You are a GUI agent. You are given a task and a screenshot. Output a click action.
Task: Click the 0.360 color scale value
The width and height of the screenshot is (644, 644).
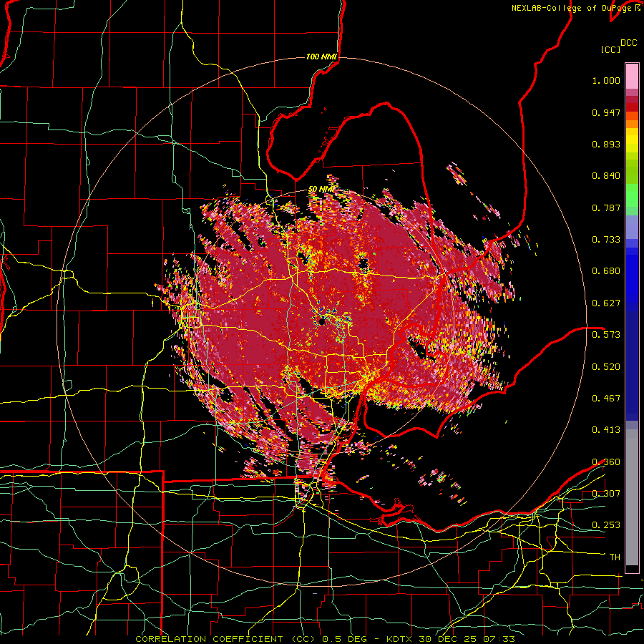pos(606,462)
